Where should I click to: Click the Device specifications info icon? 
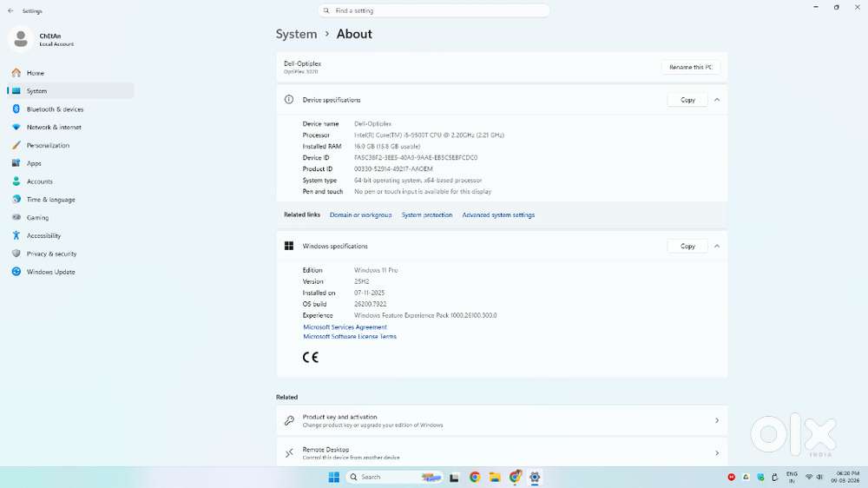tap(289, 100)
